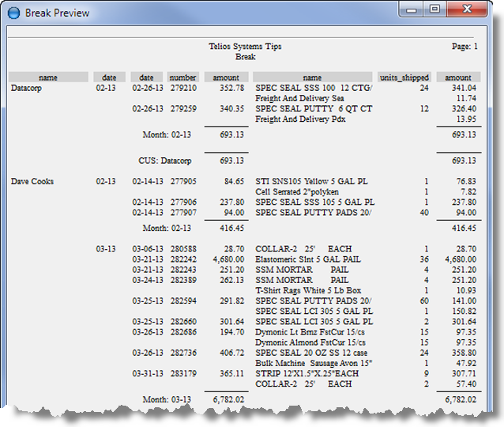Click the Month: 03-13 subtotal label
Screen dimensions: 504x427
pos(166,399)
